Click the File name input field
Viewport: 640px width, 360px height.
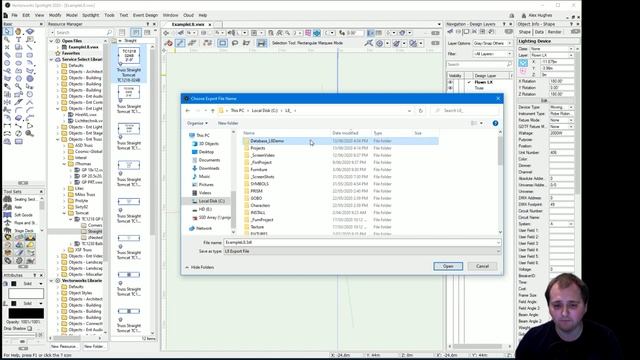pos(362,242)
